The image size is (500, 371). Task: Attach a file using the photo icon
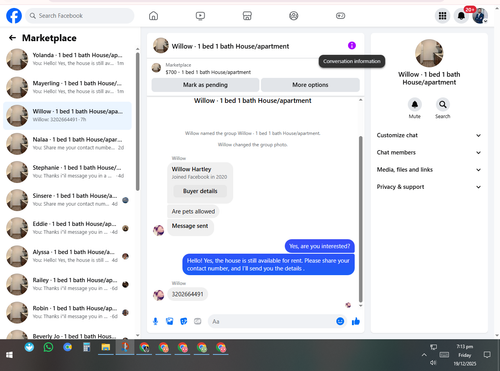pos(170,321)
